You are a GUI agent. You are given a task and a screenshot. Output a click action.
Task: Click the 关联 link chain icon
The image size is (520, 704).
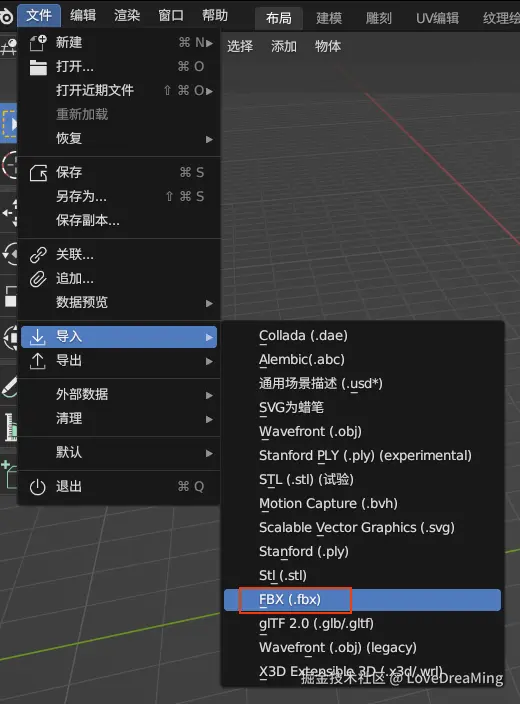[38, 255]
